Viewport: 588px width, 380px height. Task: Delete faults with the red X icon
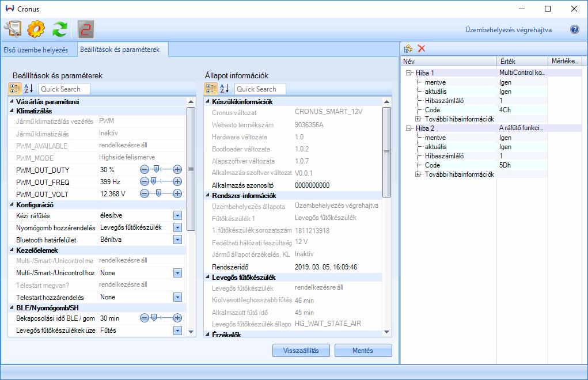[422, 48]
